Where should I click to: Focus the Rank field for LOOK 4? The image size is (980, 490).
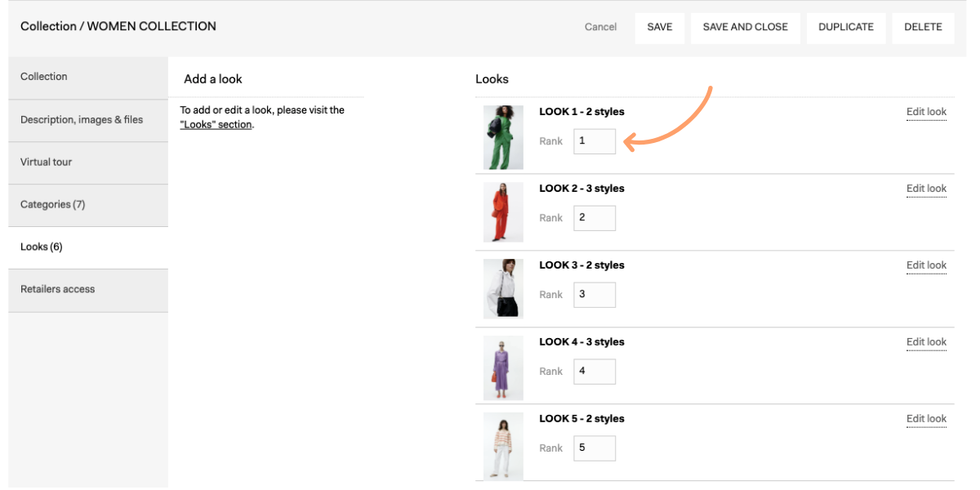(595, 372)
